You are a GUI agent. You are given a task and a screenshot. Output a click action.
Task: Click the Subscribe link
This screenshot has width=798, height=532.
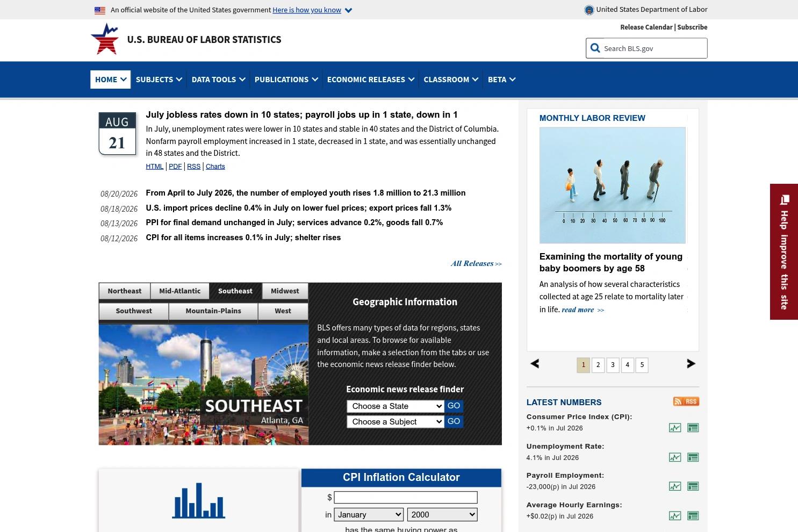692,27
